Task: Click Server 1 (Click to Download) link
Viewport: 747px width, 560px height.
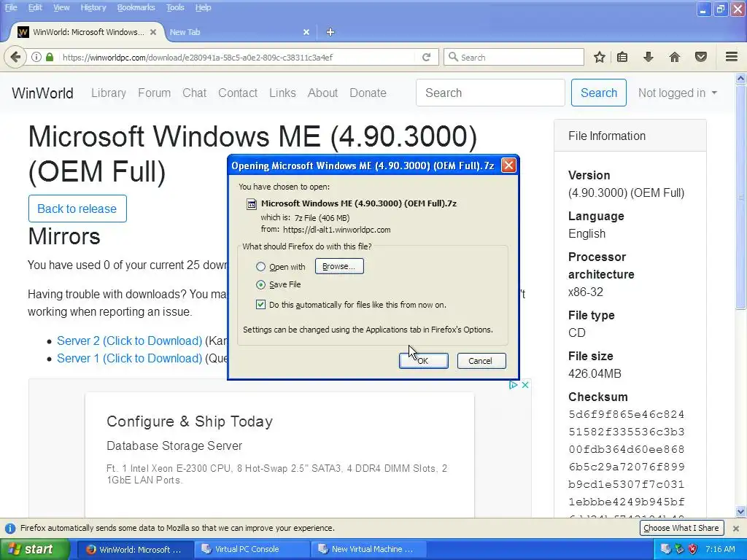Action: click(130, 359)
